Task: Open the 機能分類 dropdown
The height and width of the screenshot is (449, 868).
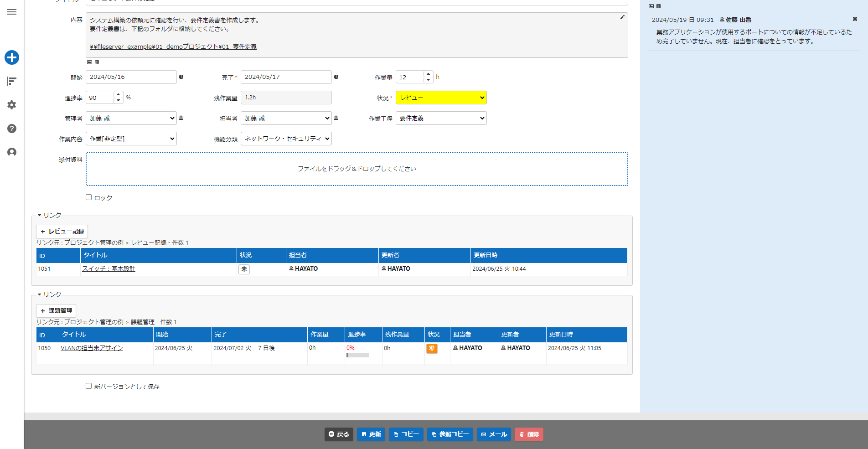Action: 286,139
